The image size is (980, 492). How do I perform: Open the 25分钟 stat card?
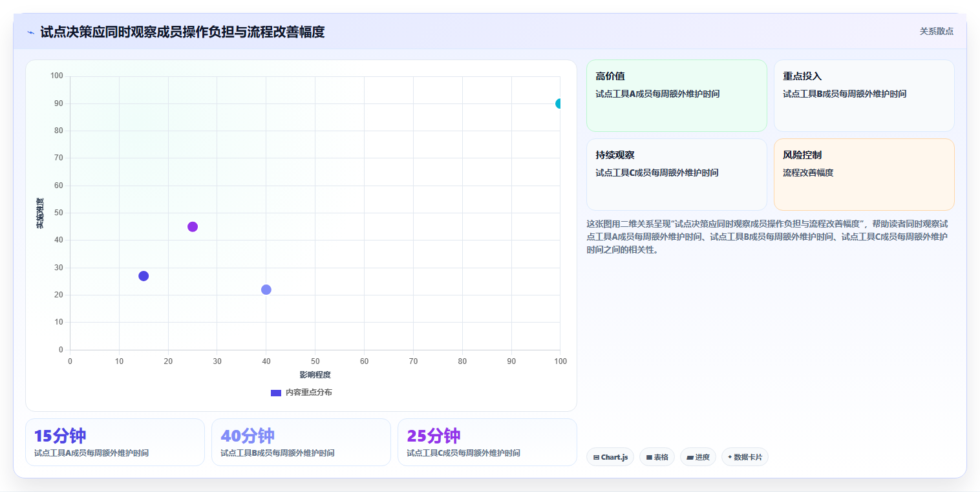[487, 442]
